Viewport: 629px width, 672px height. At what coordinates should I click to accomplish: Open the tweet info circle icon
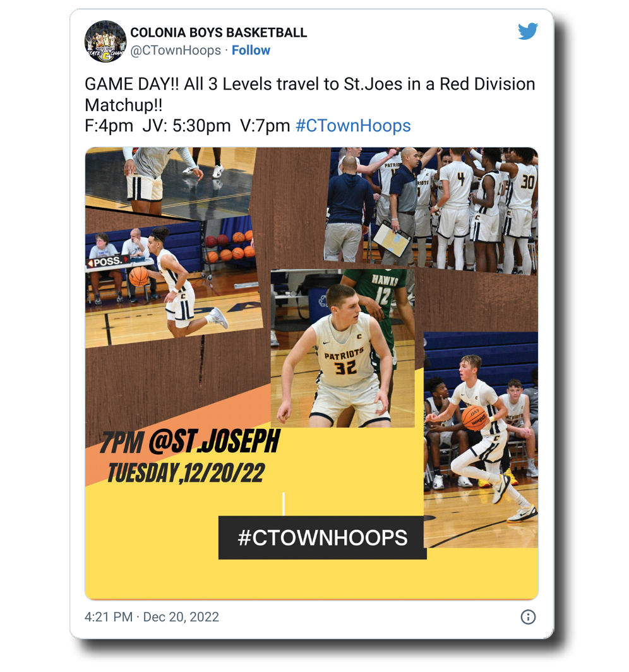[x=528, y=616]
